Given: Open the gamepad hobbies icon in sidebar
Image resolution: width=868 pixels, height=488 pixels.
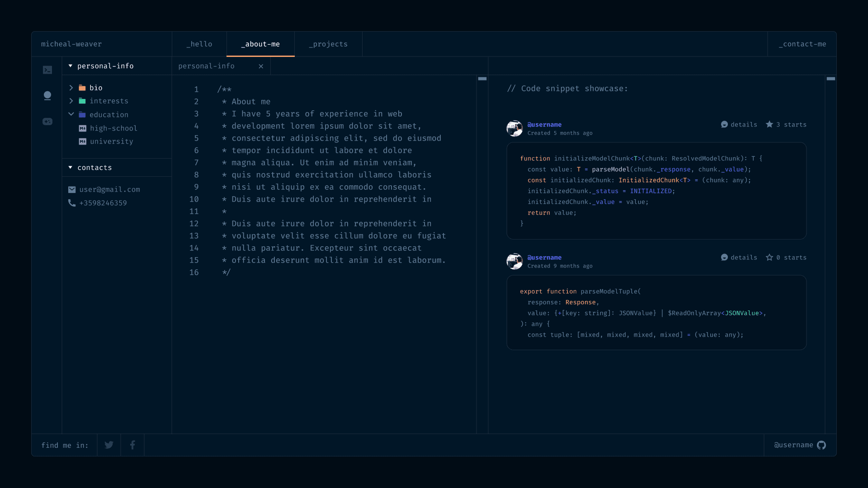Looking at the screenshot, I should (x=47, y=122).
